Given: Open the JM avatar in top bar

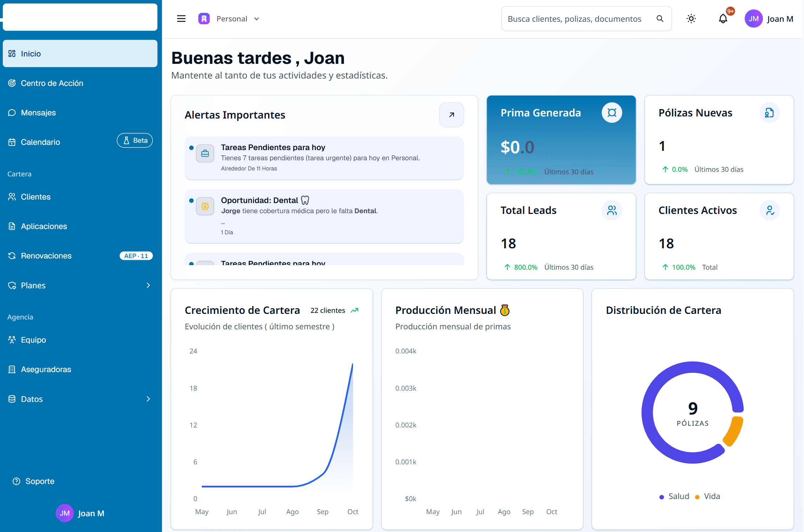Looking at the screenshot, I should click(753, 19).
